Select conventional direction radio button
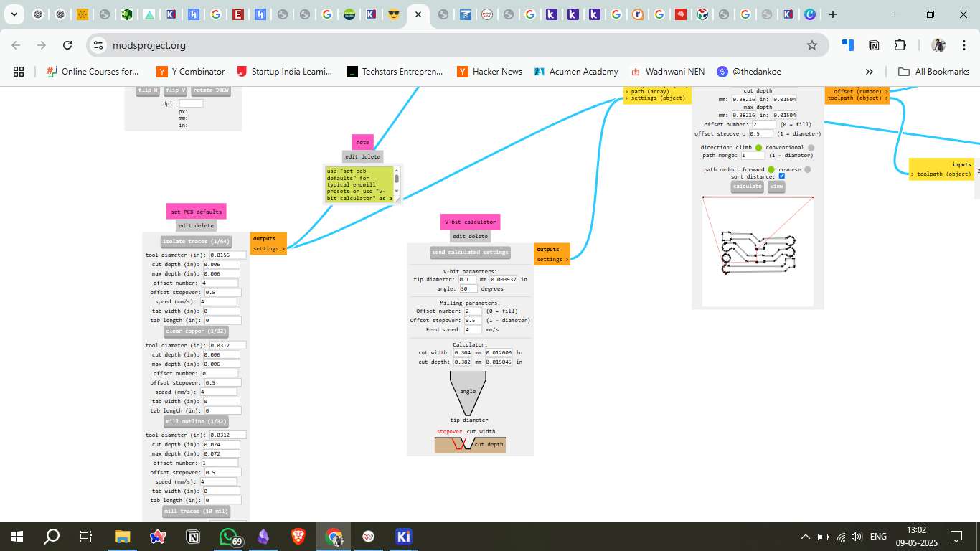The height and width of the screenshot is (551, 980). [x=811, y=148]
